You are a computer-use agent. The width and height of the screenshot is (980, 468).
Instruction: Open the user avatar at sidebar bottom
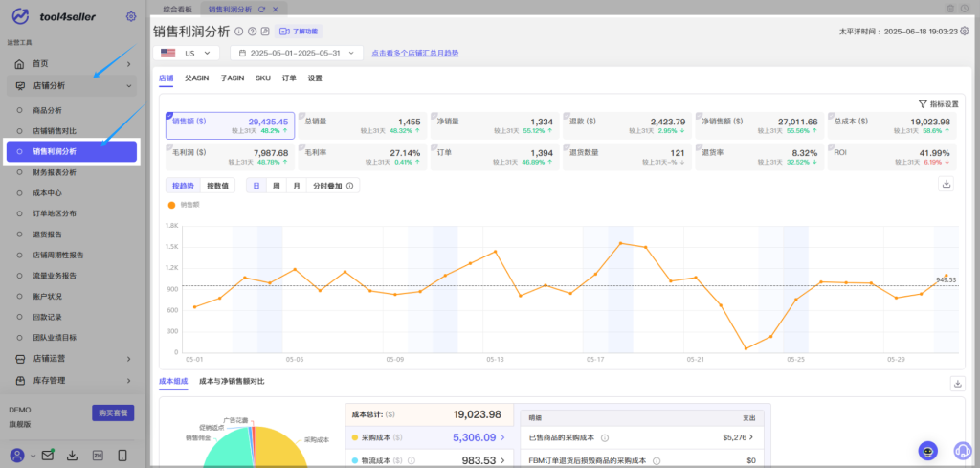[18, 455]
